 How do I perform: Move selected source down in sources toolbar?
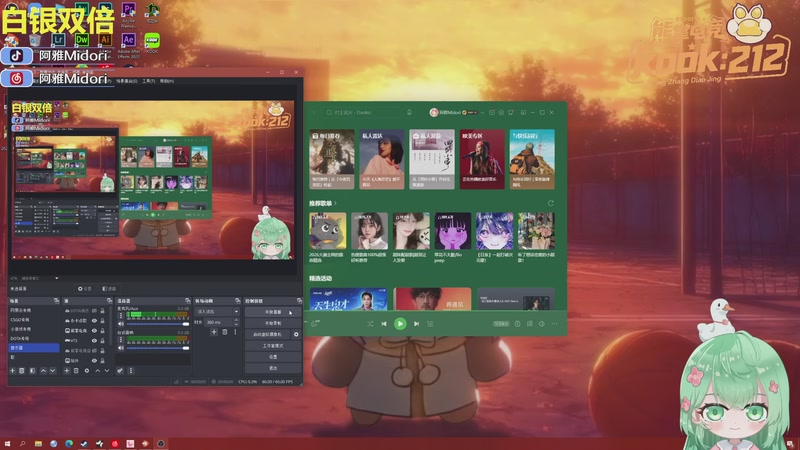tap(107, 371)
